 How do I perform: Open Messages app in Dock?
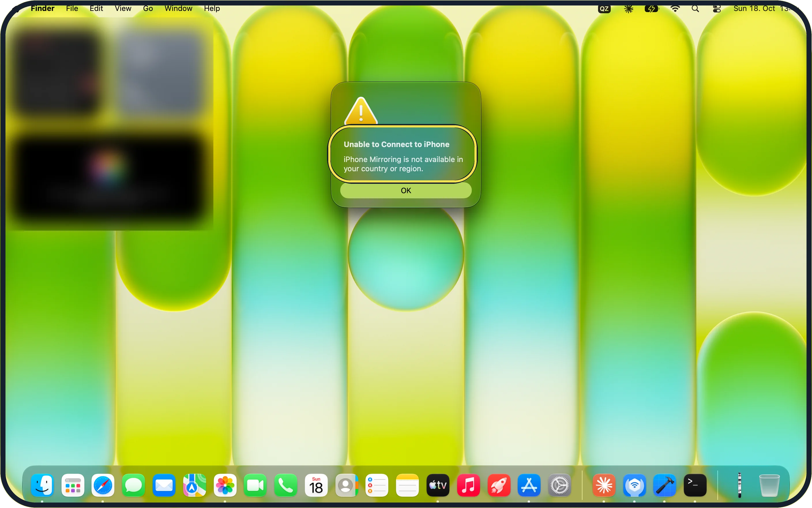(134, 485)
